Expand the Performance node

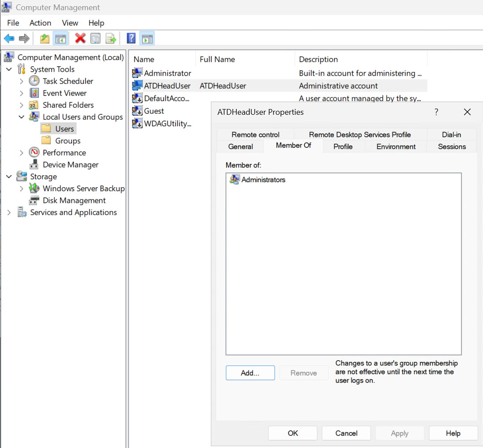click(x=21, y=153)
